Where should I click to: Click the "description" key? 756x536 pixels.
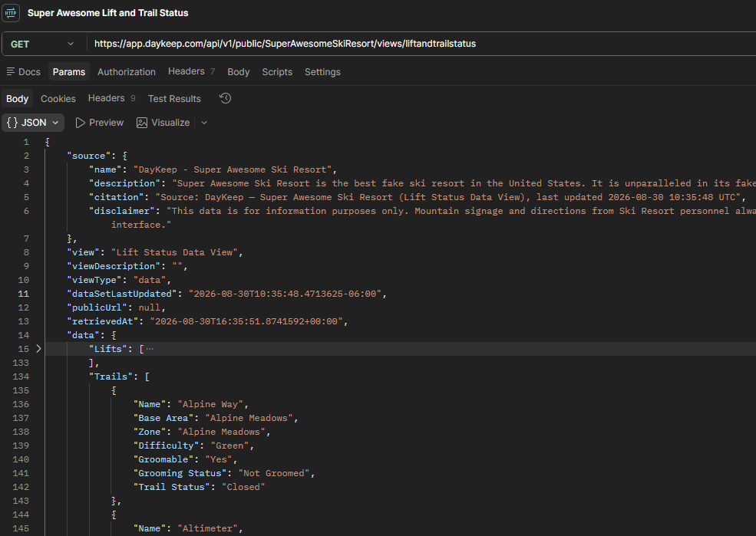click(125, 183)
